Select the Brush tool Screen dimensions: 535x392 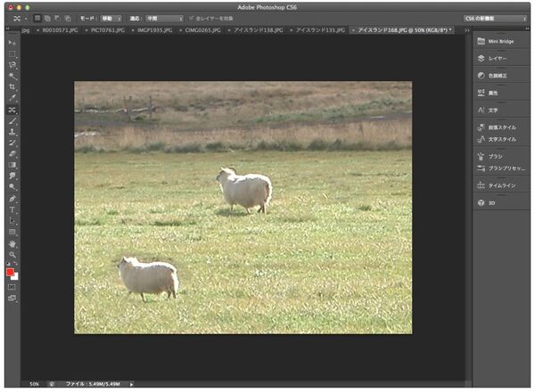(x=12, y=120)
